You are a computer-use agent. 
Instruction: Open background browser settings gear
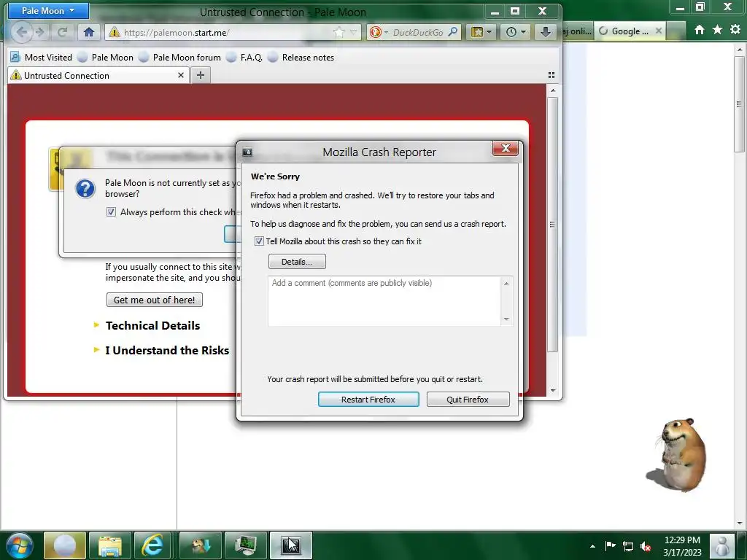735,30
